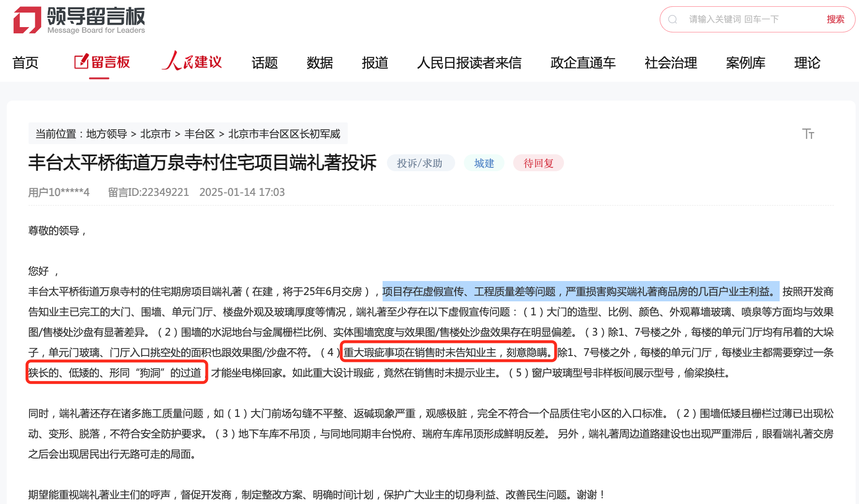Open the 报道 menu item
The width and height of the screenshot is (859, 504).
click(x=375, y=63)
